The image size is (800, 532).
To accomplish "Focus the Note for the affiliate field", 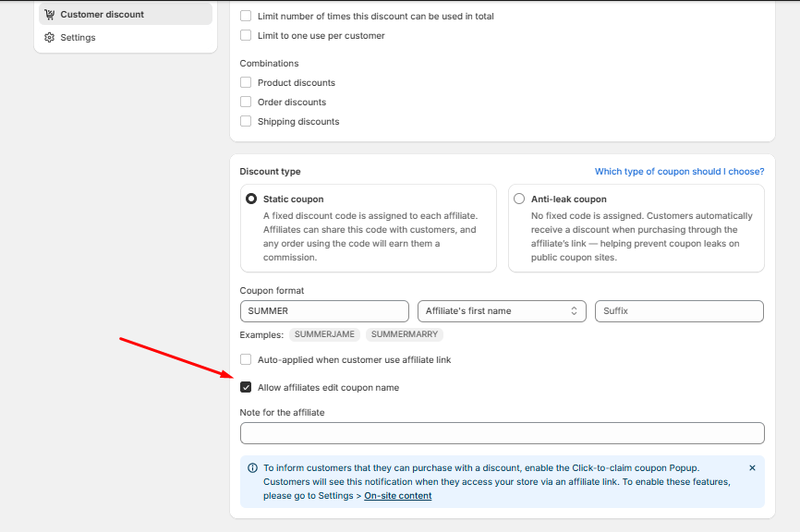I will (x=502, y=433).
